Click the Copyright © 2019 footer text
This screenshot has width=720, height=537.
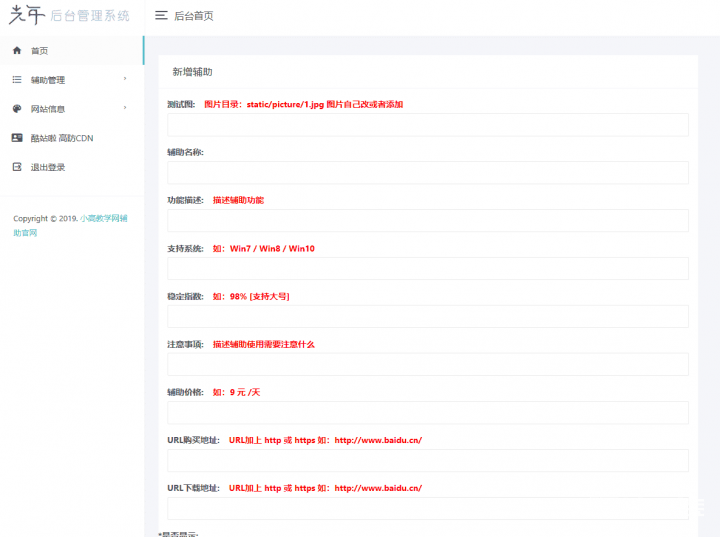point(45,218)
